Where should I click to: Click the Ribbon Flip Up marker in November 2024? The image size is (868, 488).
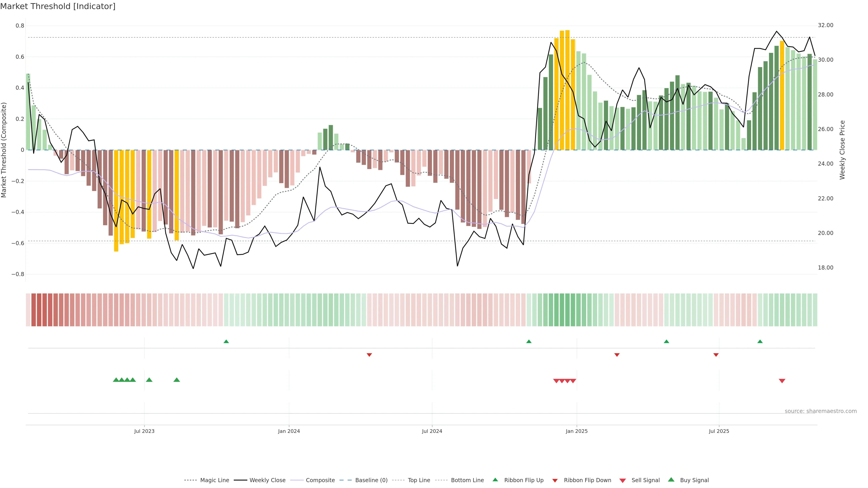coord(529,342)
